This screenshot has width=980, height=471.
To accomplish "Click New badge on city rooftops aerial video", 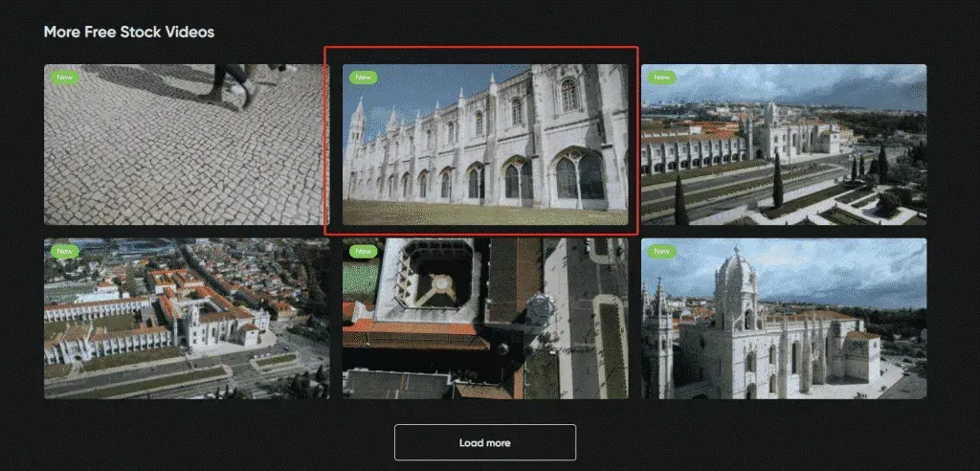I will pyautogui.click(x=65, y=252).
